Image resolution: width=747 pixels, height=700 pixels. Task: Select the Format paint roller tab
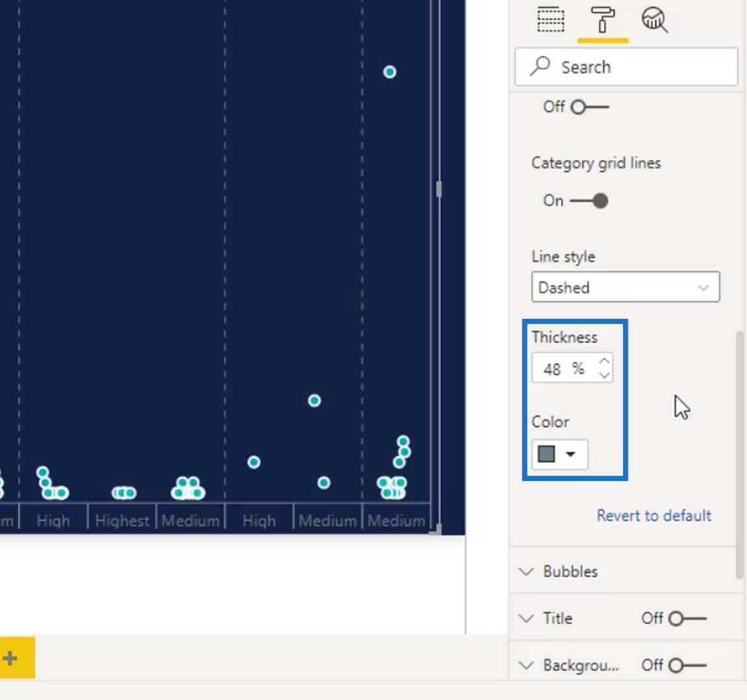tap(602, 20)
